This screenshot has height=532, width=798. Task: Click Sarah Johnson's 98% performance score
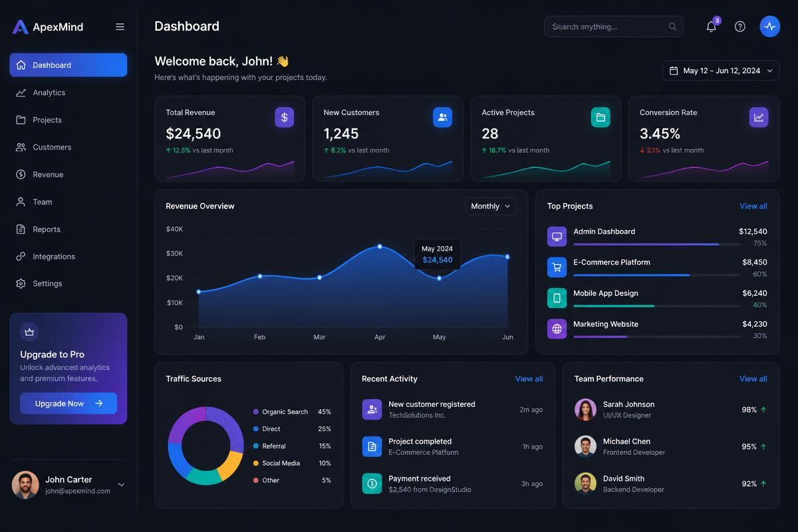click(x=749, y=410)
